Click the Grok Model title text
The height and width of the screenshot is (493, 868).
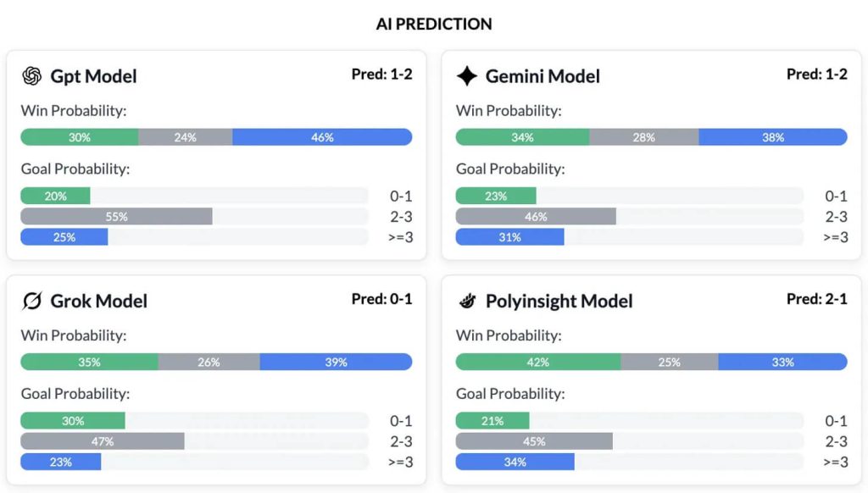coord(103,301)
